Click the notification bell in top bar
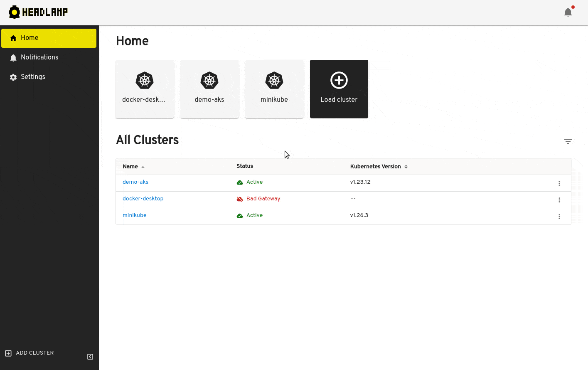588x370 pixels. [568, 12]
